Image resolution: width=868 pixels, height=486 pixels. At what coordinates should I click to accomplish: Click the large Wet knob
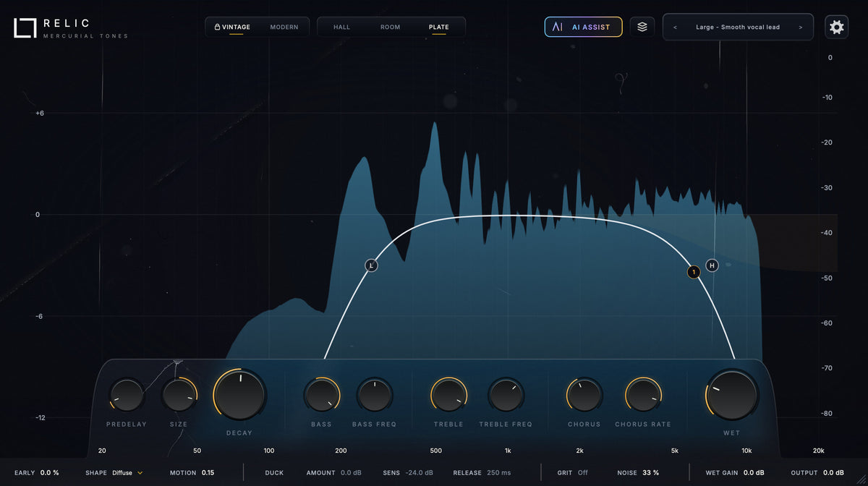pyautogui.click(x=731, y=395)
